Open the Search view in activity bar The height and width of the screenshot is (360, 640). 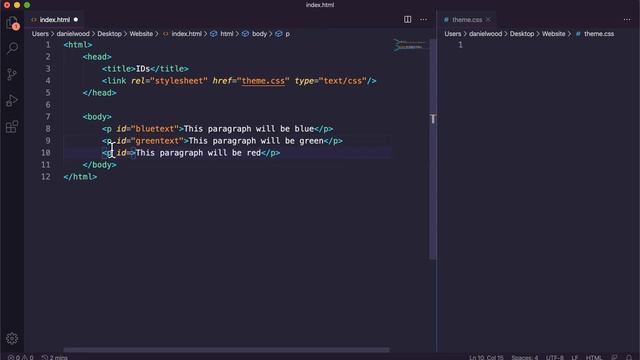point(12,48)
